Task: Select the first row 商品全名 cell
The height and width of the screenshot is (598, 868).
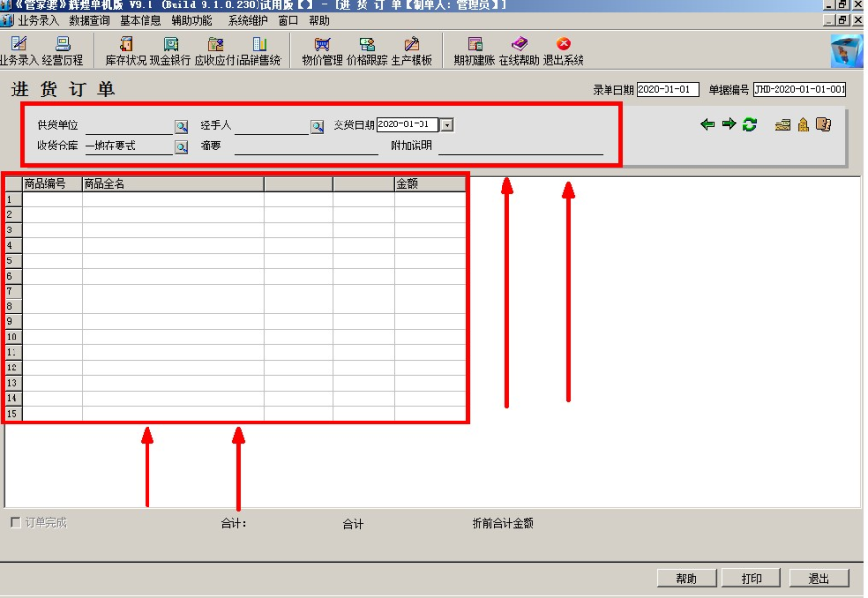Action: [173, 200]
